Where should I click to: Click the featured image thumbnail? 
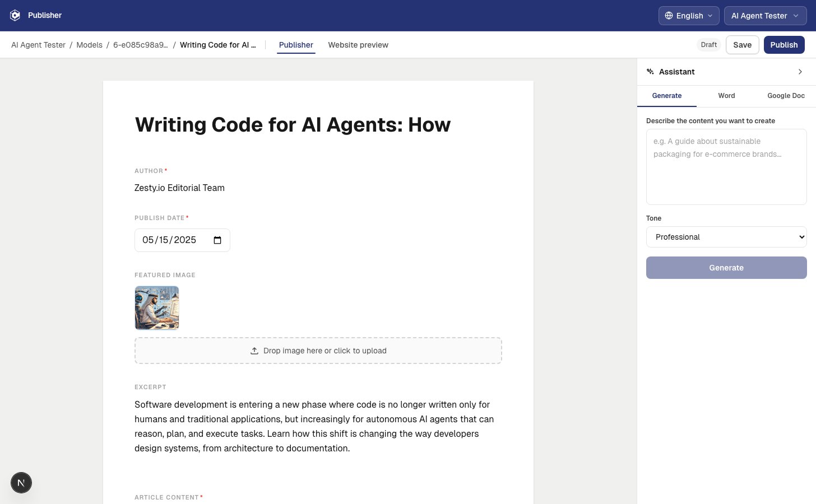157,307
